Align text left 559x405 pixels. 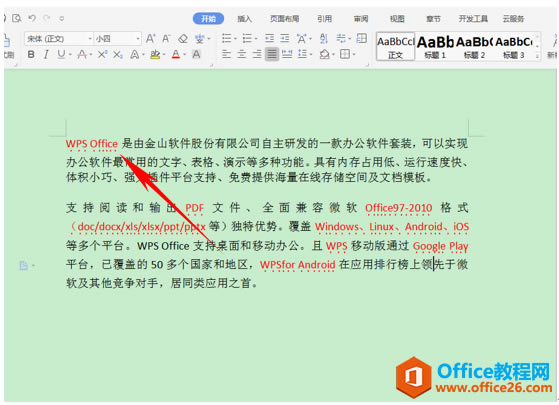coord(226,55)
